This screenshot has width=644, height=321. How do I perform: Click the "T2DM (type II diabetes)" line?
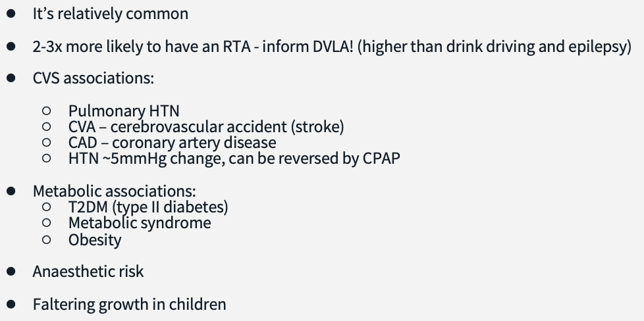148,207
